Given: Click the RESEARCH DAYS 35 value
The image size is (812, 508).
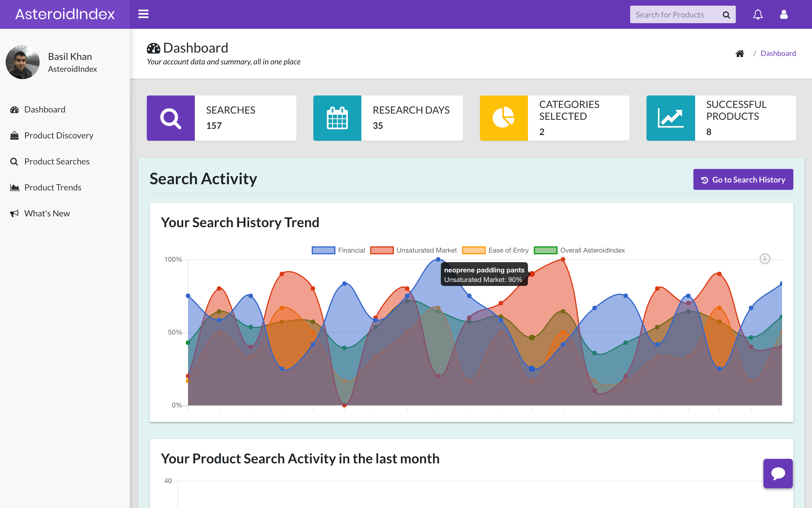Looking at the screenshot, I should tap(378, 126).
